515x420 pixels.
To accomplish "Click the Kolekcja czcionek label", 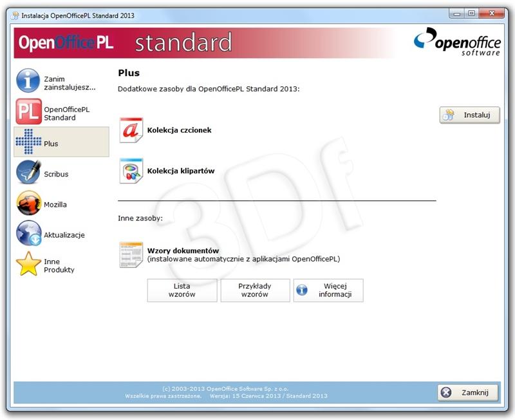I will click(x=180, y=130).
